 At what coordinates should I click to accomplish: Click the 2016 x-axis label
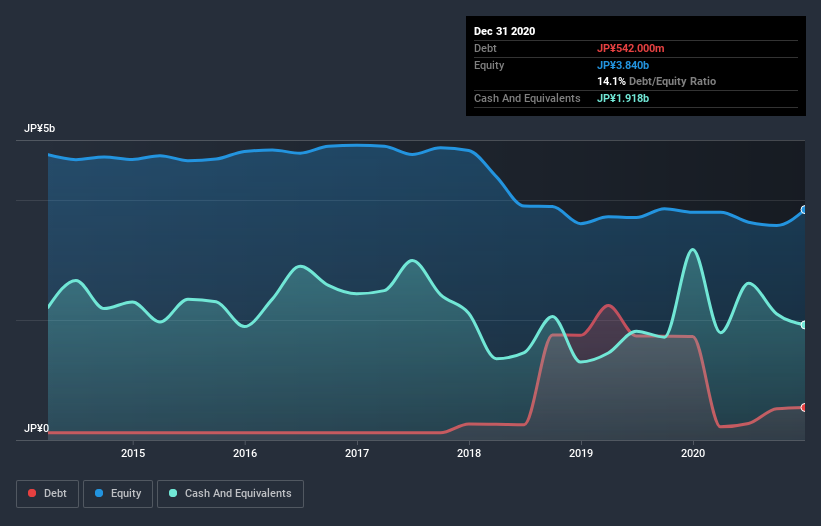(245, 453)
